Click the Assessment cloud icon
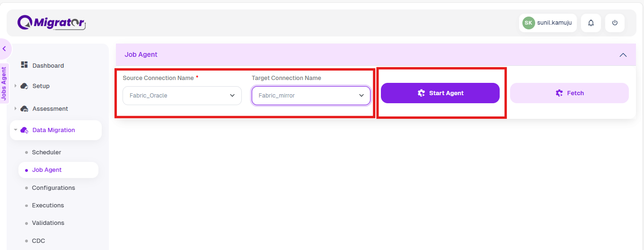This screenshot has height=250, width=644. coord(24,108)
